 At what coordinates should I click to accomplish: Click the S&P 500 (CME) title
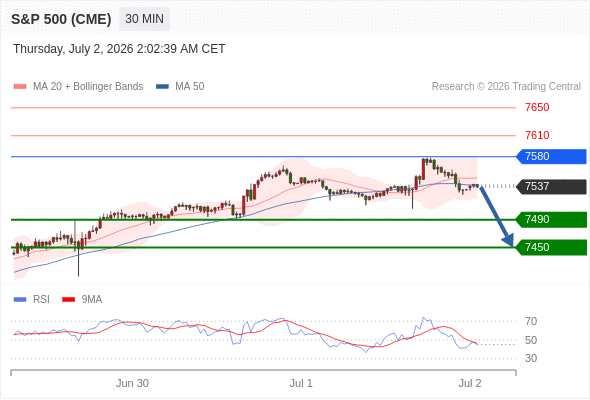(61, 19)
